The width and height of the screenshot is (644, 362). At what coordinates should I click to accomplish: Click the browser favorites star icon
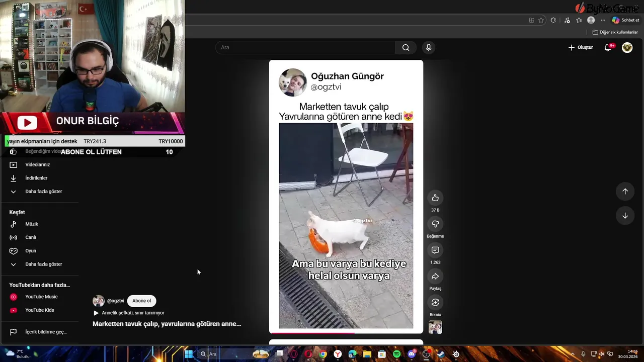tap(541, 20)
